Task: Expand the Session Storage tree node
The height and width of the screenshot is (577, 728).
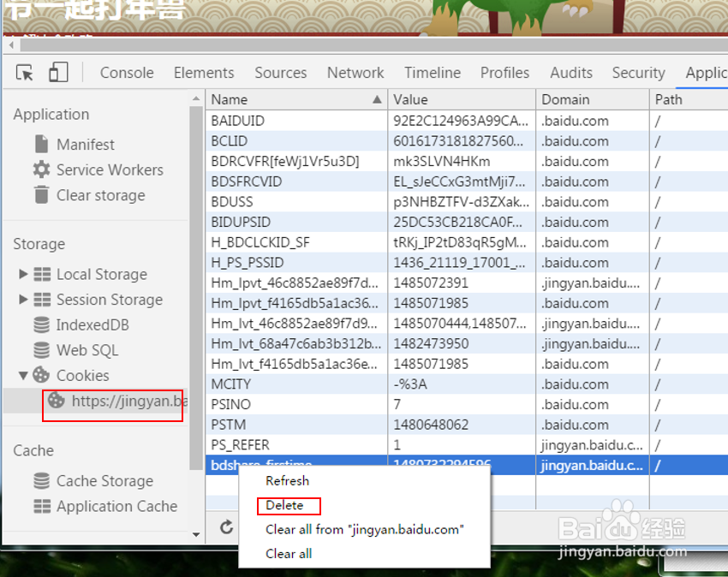Action: click(23, 299)
